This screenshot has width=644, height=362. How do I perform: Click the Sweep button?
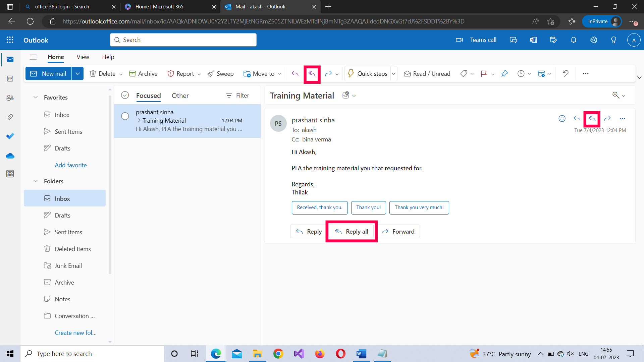(220, 74)
